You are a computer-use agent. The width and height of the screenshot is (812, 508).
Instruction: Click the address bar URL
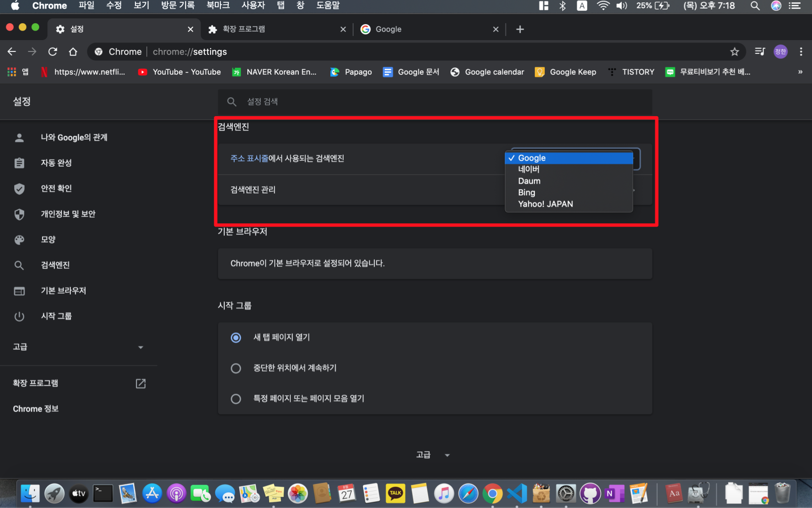[x=190, y=51]
